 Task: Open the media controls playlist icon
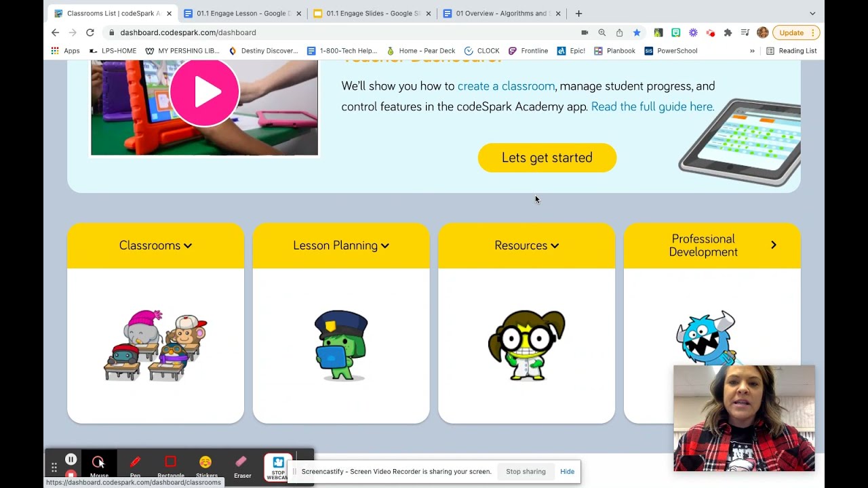745,33
